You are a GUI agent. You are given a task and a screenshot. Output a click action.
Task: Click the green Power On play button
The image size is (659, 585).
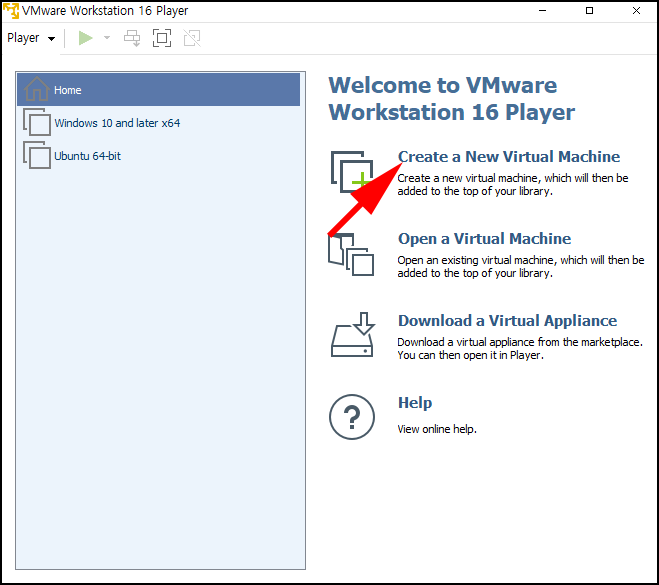(85, 38)
